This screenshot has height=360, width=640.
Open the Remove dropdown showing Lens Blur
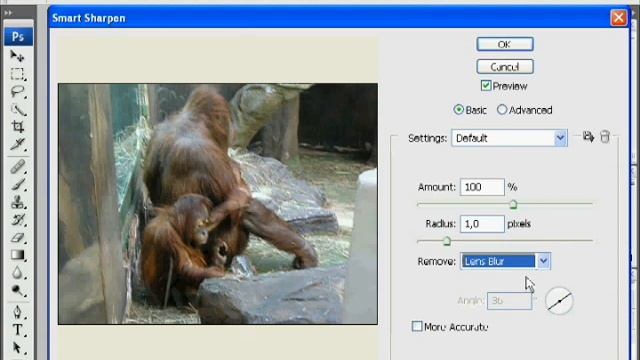tap(506, 261)
